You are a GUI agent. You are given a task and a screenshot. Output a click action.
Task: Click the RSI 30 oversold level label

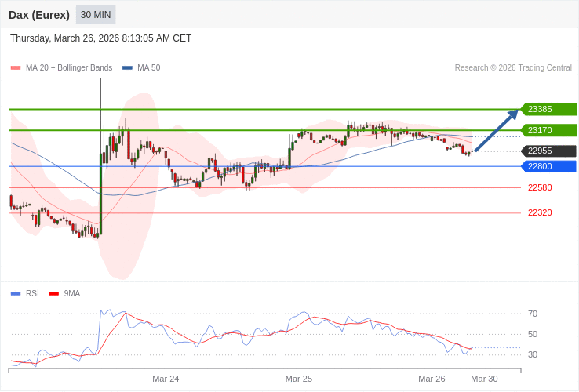533,354
